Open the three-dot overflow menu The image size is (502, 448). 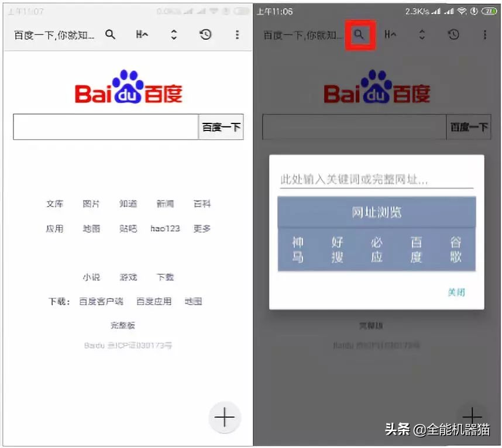(x=237, y=35)
